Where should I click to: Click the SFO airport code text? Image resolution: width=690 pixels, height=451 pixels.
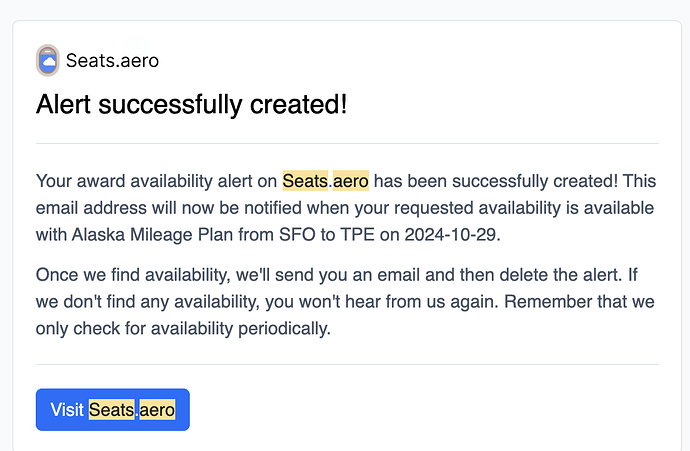(297, 235)
